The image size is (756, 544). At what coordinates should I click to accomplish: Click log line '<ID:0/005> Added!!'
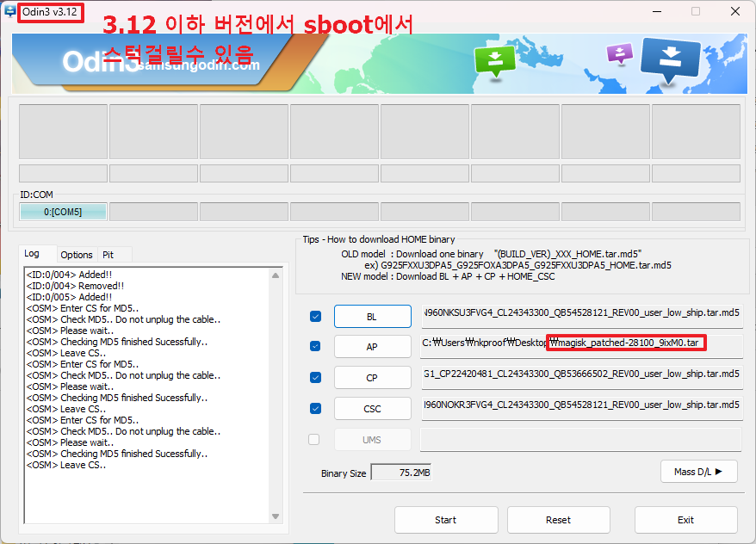pyautogui.click(x=70, y=297)
